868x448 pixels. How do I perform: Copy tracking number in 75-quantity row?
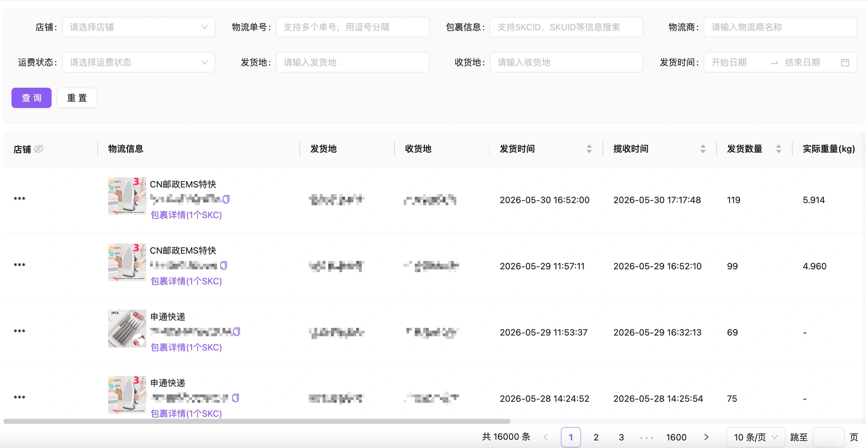point(235,398)
